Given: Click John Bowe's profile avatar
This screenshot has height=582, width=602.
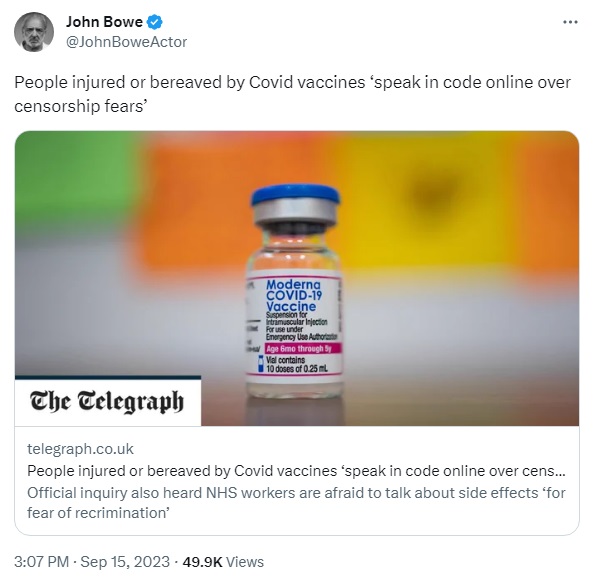Looking at the screenshot, I should [x=34, y=32].
